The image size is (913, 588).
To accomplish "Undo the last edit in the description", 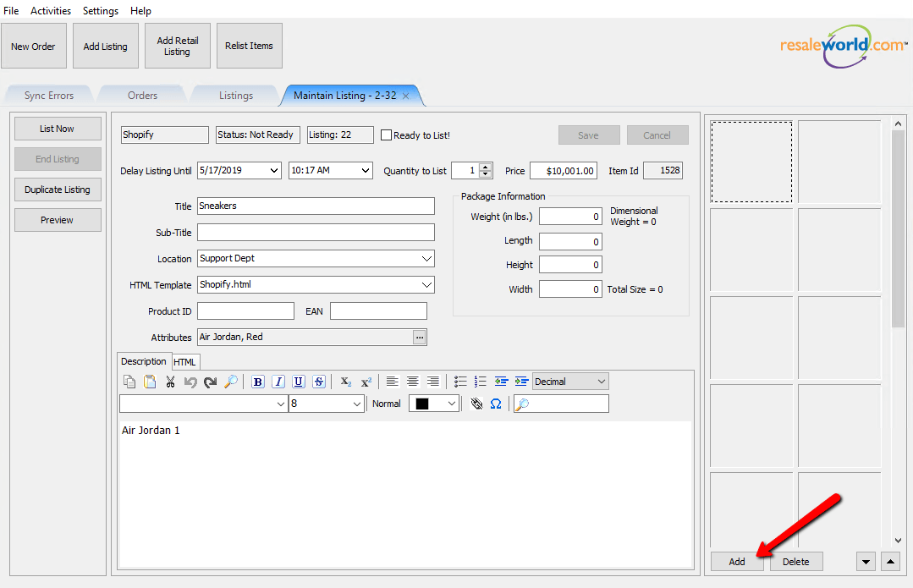I will 190,382.
